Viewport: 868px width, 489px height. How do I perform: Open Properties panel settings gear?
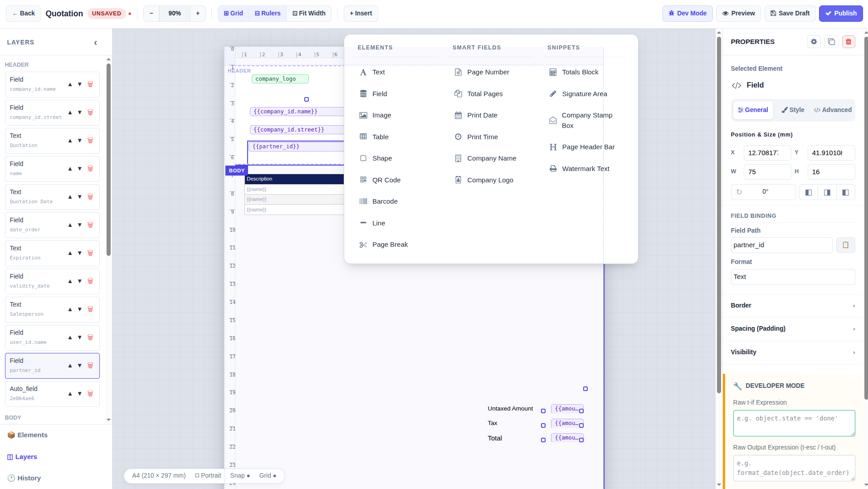tap(814, 42)
